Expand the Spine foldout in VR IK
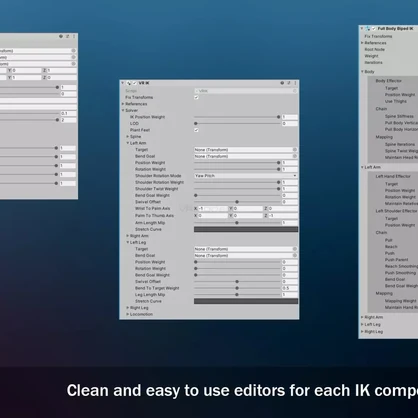Viewport: 418px width, 418px height. tap(127, 137)
